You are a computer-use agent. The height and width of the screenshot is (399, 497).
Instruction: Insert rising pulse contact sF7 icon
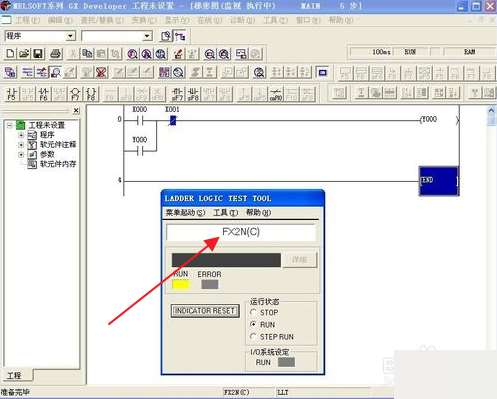click(x=178, y=94)
